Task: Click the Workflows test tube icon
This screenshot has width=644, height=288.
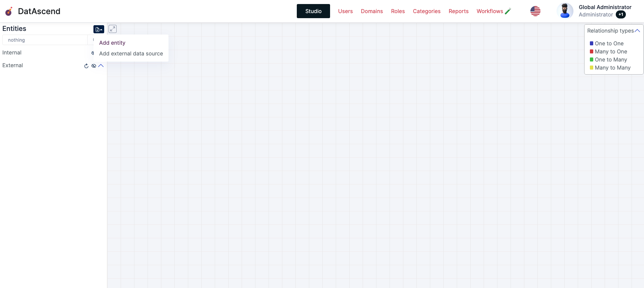Action: coord(508,11)
